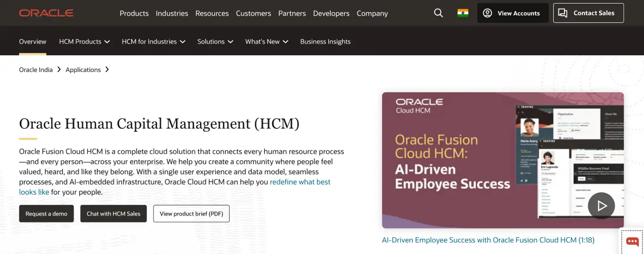
Task: Open the Oracle India breadcrumb link
Action: pyautogui.click(x=36, y=69)
